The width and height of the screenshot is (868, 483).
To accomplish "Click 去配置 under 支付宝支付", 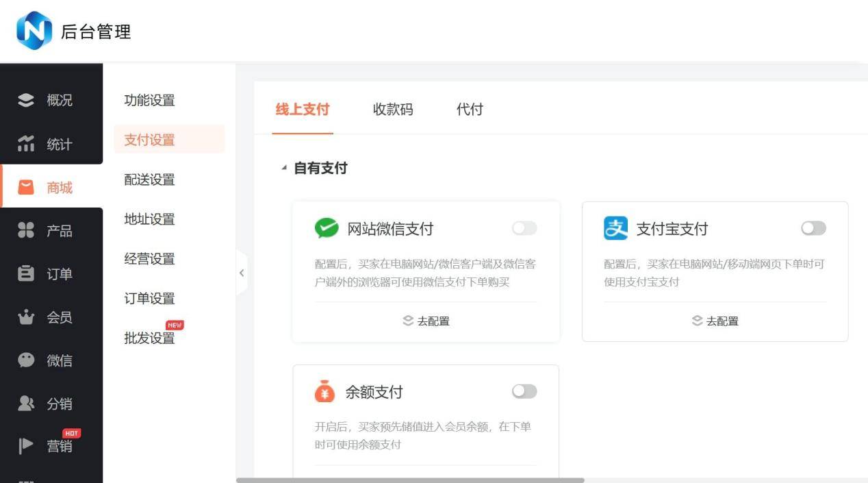I will [715, 321].
